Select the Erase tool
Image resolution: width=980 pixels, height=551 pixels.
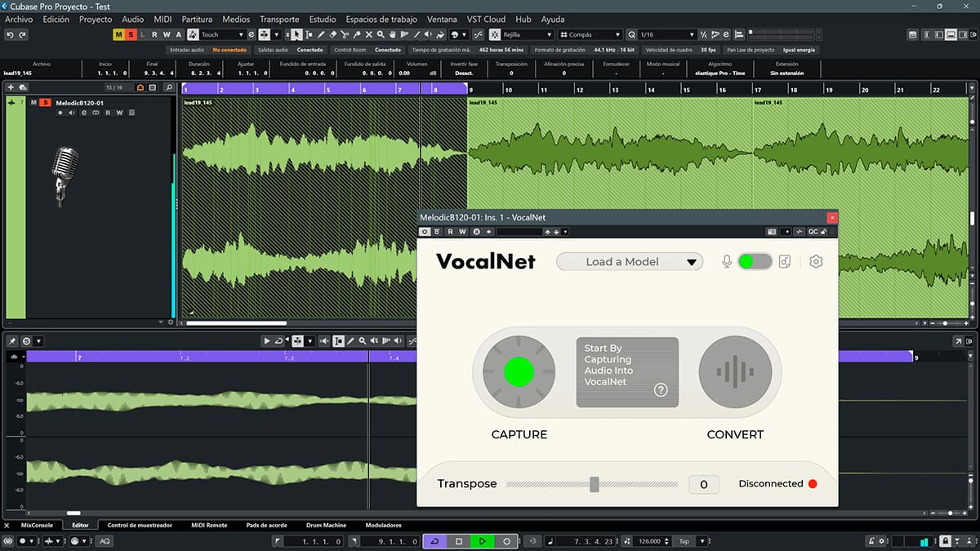(333, 35)
